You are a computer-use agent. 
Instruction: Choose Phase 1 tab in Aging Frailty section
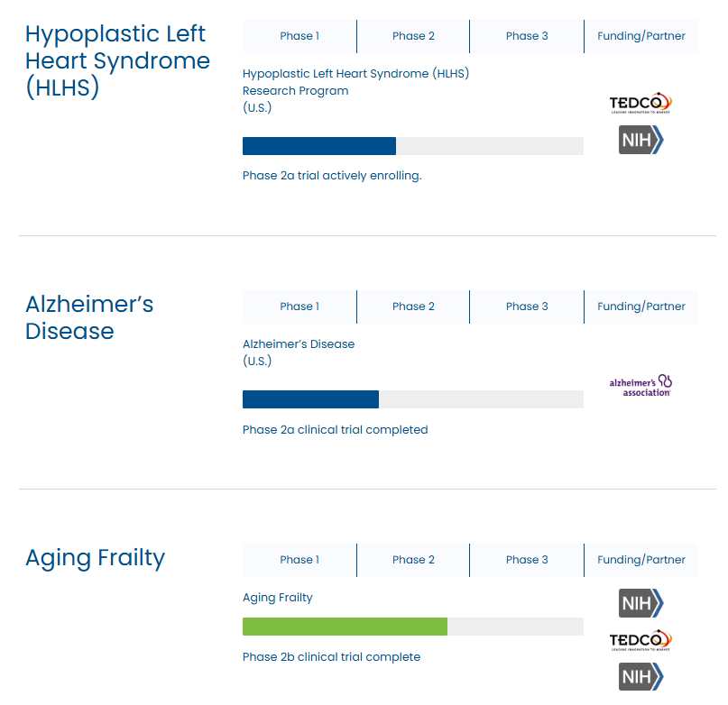pyautogui.click(x=299, y=560)
